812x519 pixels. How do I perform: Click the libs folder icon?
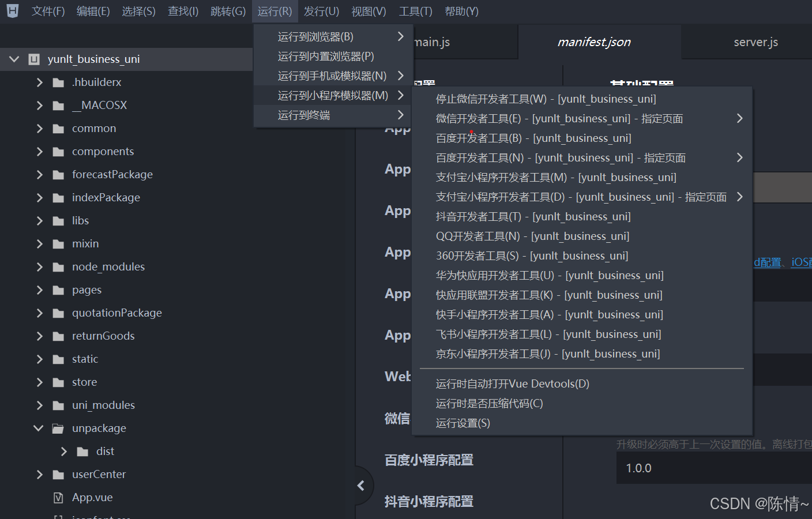[58, 221]
